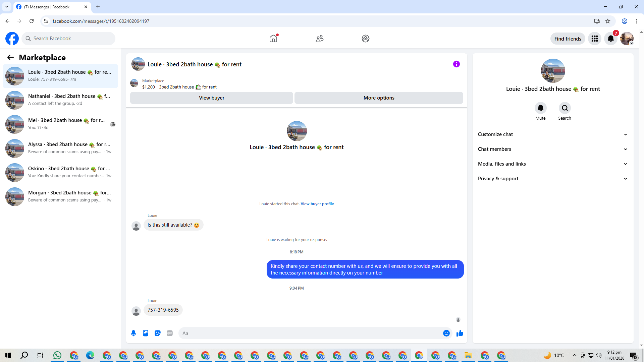Open Morgan's 3bed 2bath house conversation
The width and height of the screenshot is (644, 362).
tap(60, 197)
